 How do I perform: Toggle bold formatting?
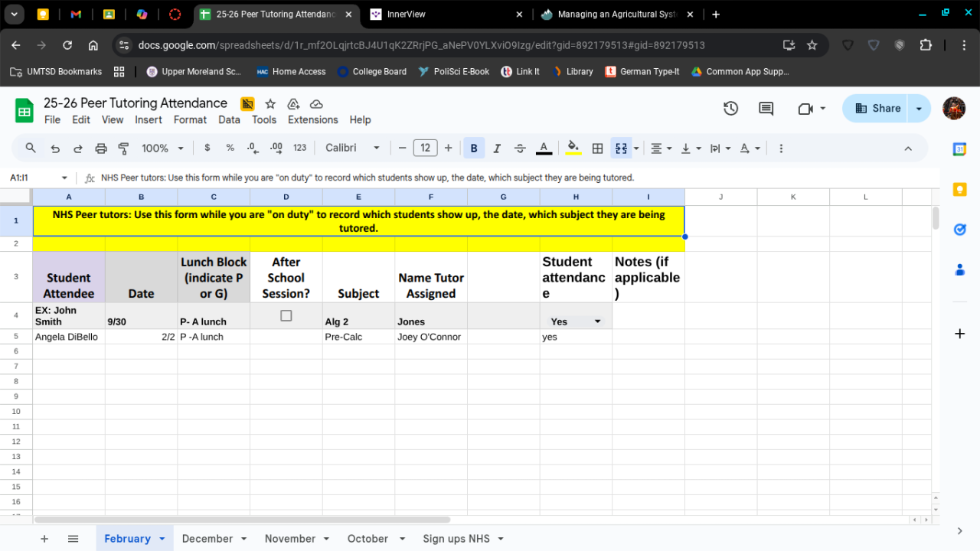click(474, 148)
